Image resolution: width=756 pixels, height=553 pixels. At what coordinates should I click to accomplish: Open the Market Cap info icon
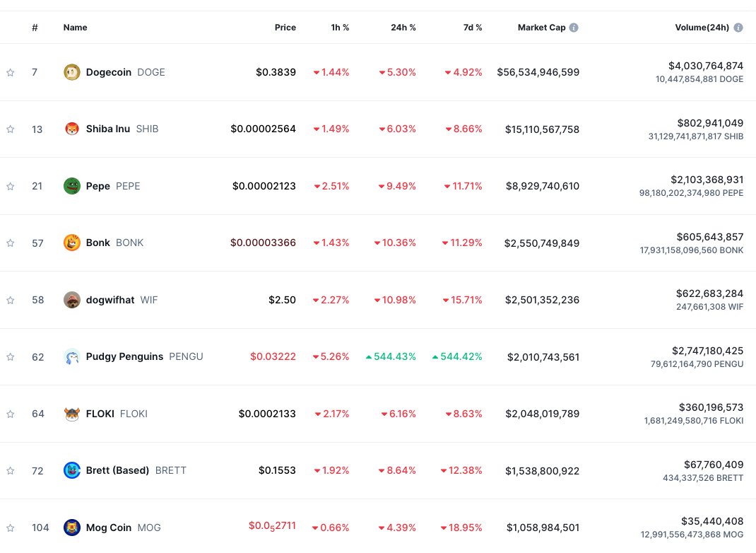[574, 28]
